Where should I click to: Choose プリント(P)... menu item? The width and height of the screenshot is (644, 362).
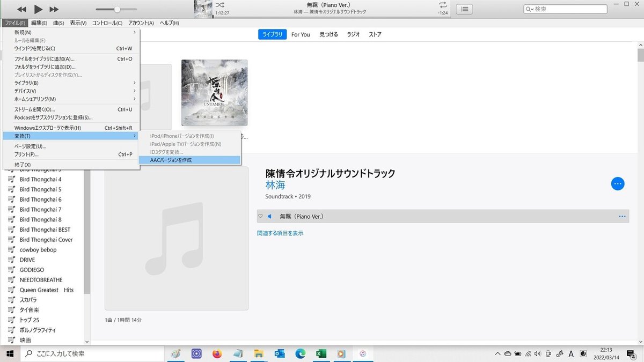click(x=71, y=154)
